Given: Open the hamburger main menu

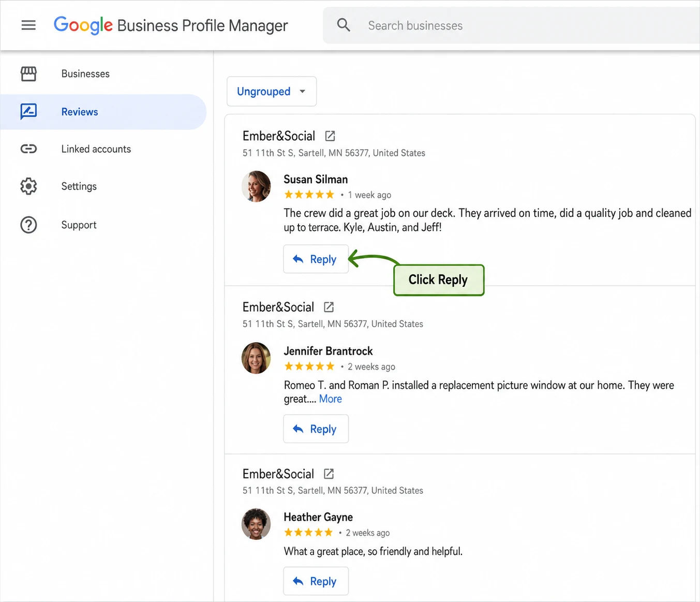Looking at the screenshot, I should [28, 25].
